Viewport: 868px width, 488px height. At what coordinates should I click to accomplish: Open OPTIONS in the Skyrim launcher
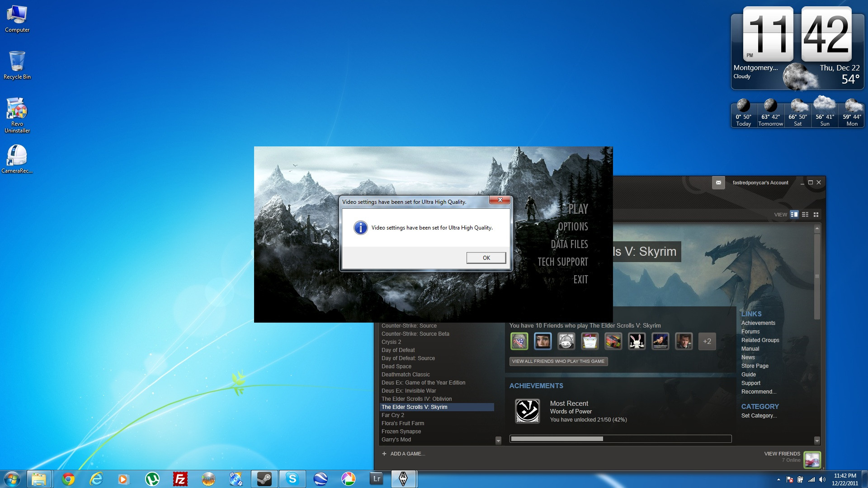pyautogui.click(x=572, y=227)
